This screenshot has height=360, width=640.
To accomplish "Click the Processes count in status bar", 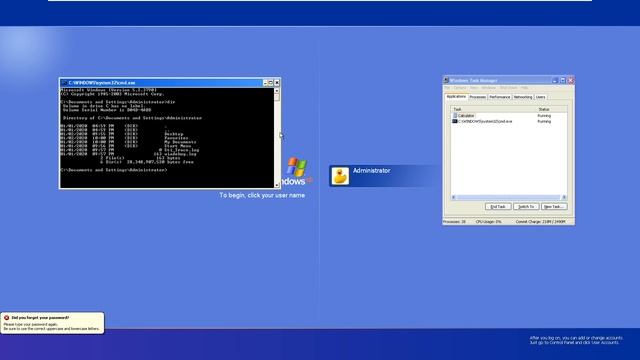I will [454, 222].
